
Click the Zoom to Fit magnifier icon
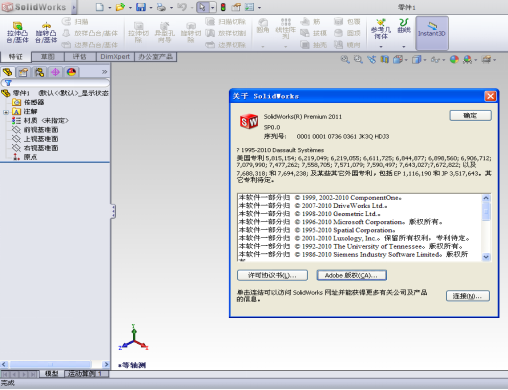345,60
